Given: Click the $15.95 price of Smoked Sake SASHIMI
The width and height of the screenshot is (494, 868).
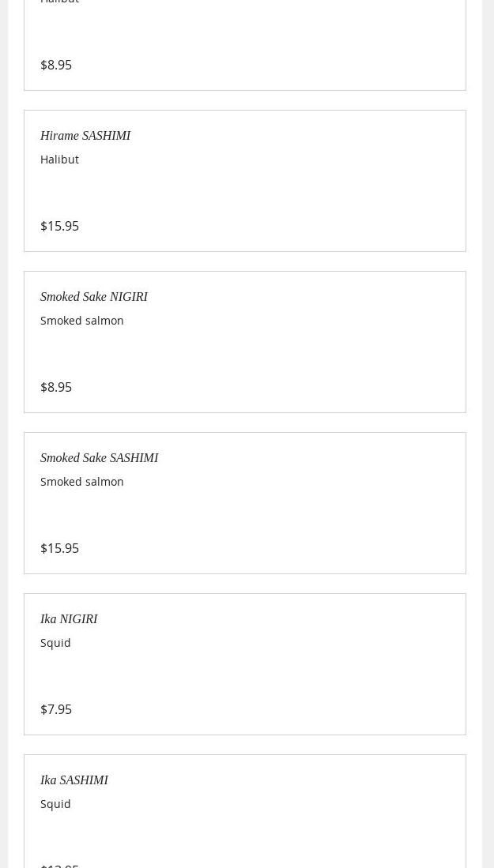Looking at the screenshot, I should coord(59,548).
